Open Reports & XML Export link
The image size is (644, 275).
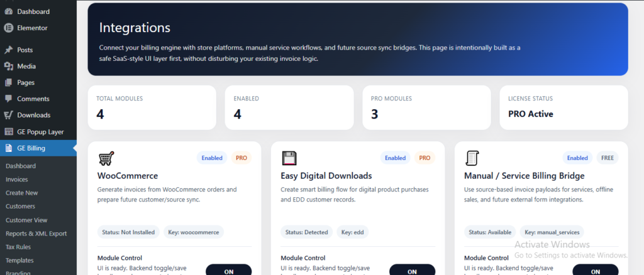click(x=36, y=234)
